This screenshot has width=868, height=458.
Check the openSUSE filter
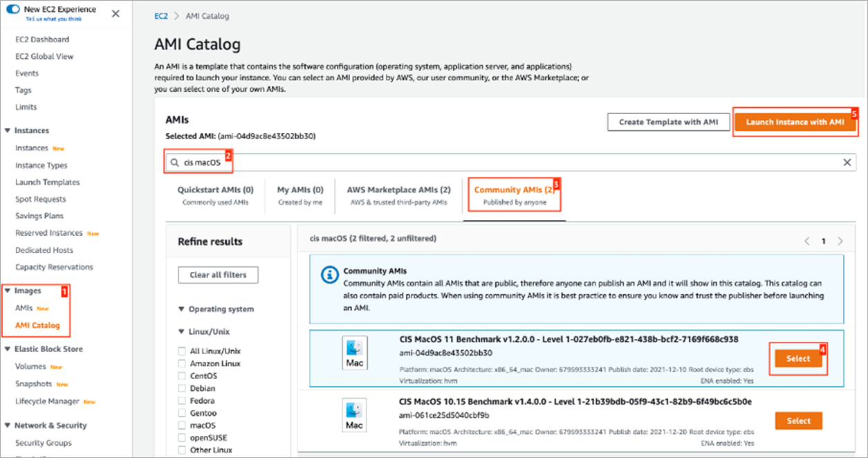[183, 438]
